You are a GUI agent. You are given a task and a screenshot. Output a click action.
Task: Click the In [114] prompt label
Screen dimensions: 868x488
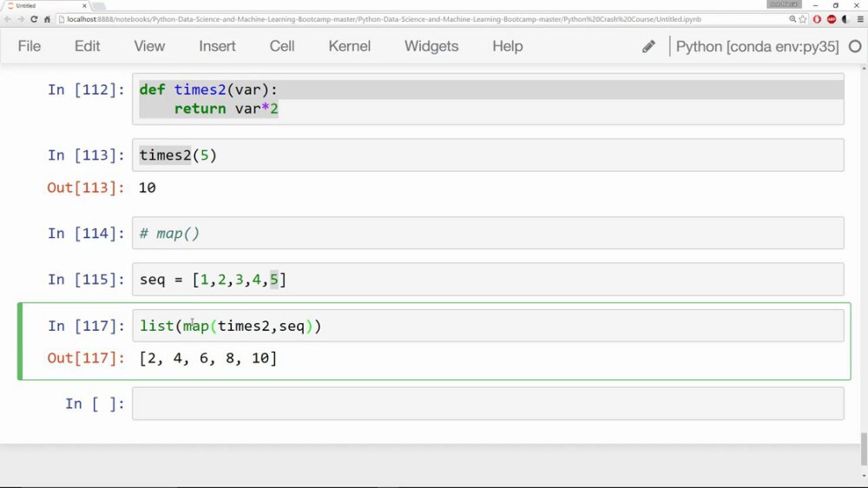point(86,234)
